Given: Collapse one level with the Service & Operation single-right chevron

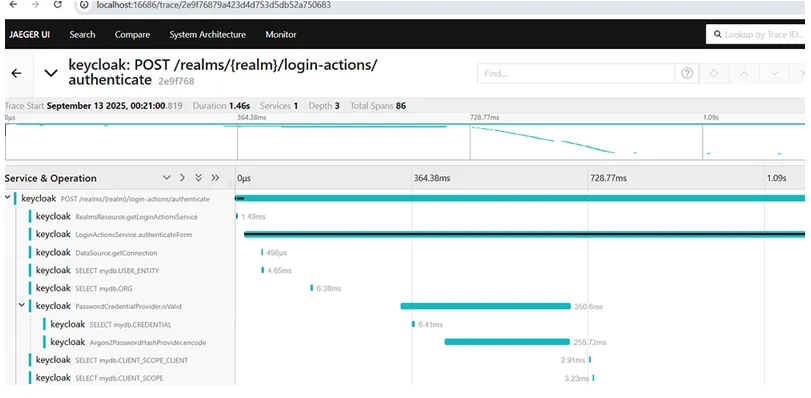Looking at the screenshot, I should 182,178.
